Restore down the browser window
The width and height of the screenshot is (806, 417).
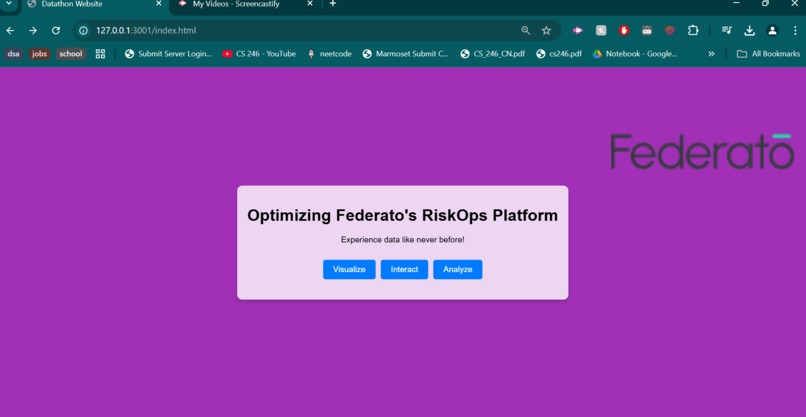point(765,4)
